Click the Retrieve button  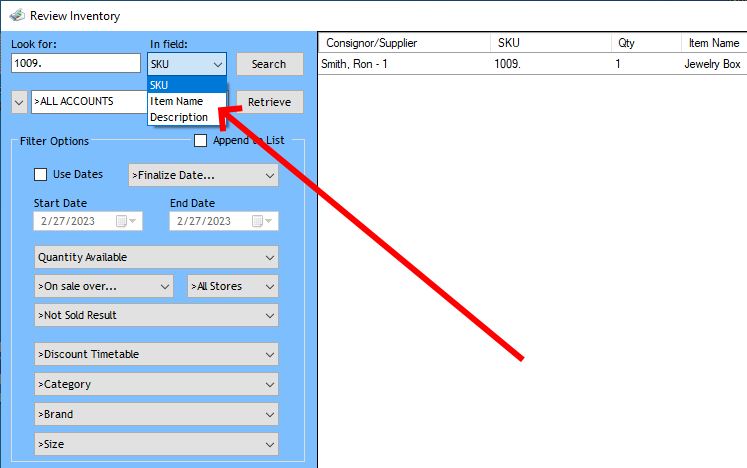click(x=270, y=102)
